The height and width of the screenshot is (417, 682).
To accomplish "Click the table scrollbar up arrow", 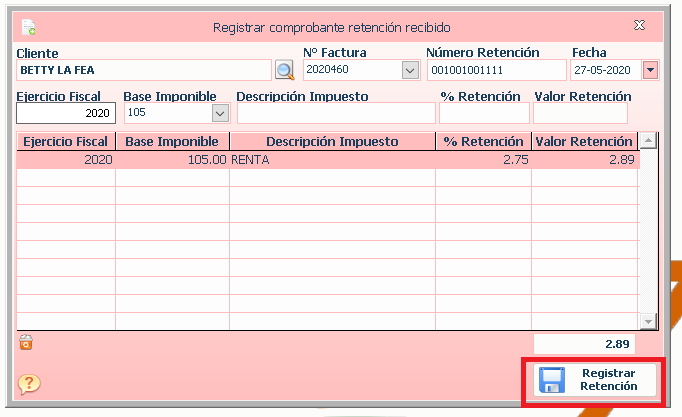I will 648,141.
